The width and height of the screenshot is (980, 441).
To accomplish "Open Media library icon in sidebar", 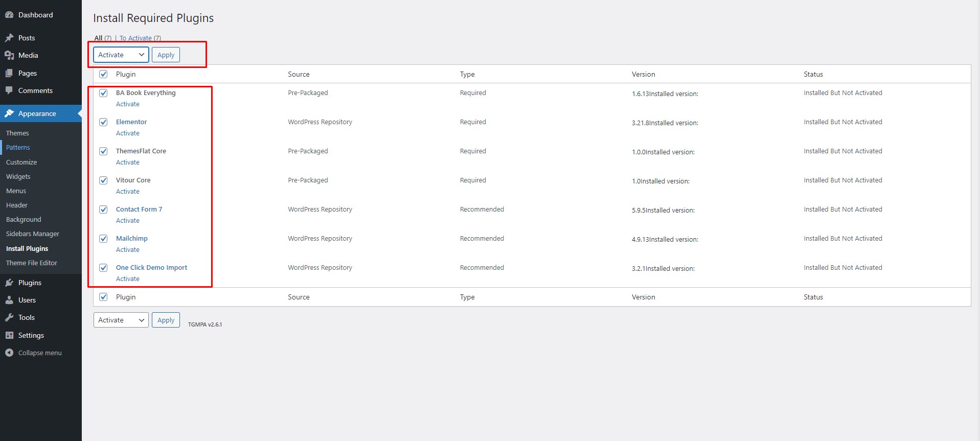I will (9, 55).
